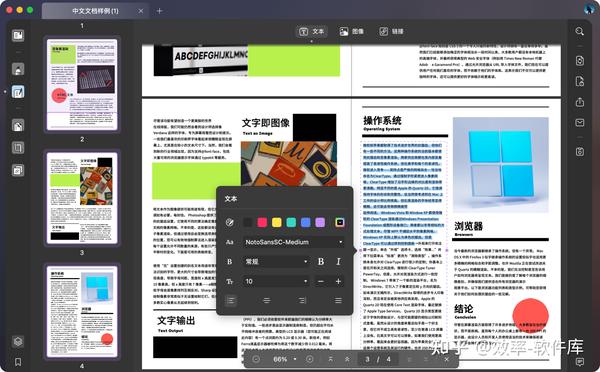This screenshot has height=372, width=600.
Task: Open the 66% zoom level dropdown
Action: (x=285, y=359)
